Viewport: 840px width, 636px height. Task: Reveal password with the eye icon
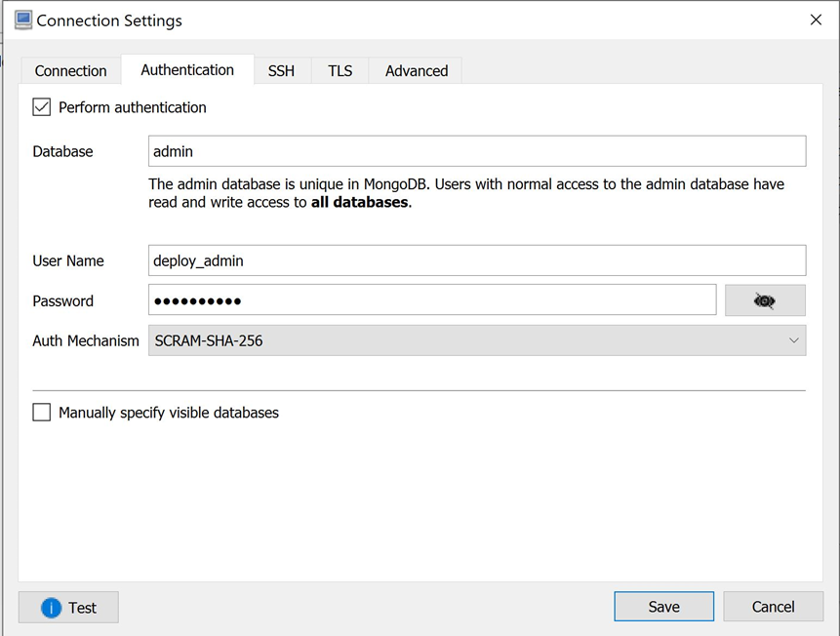point(765,301)
